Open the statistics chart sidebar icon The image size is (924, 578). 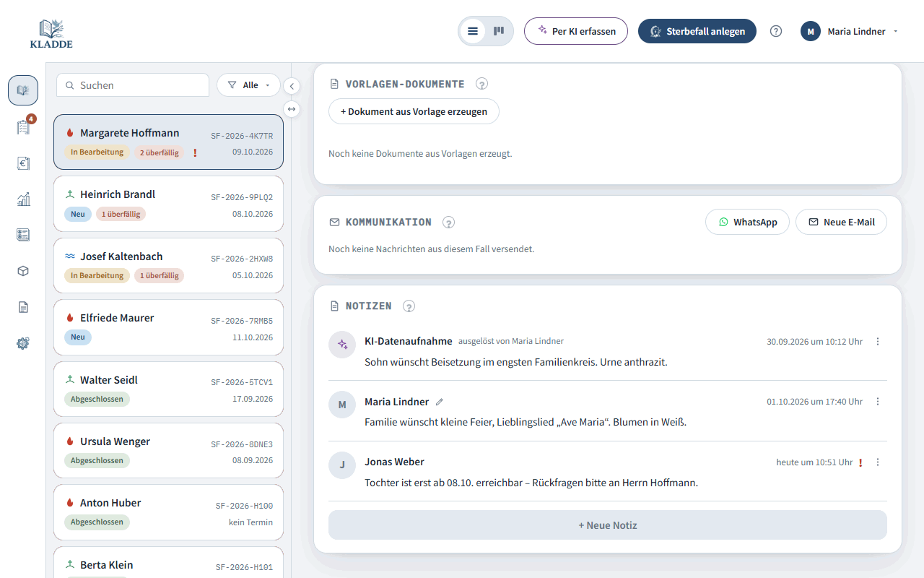[23, 199]
